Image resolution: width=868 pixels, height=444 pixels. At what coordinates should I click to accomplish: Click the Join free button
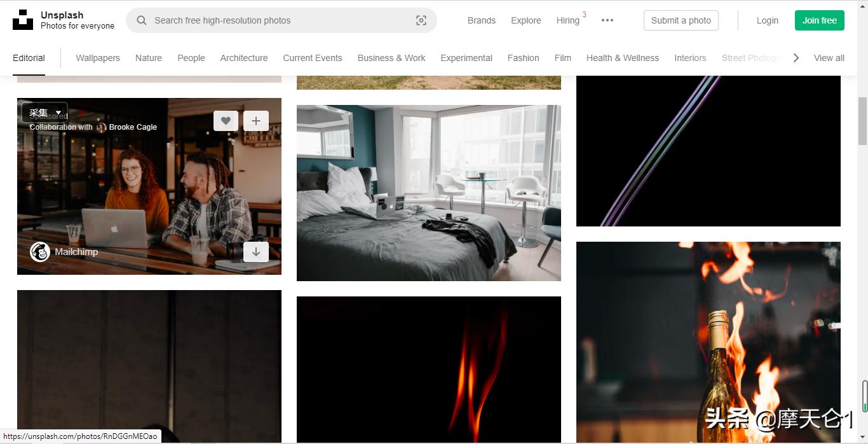(820, 20)
